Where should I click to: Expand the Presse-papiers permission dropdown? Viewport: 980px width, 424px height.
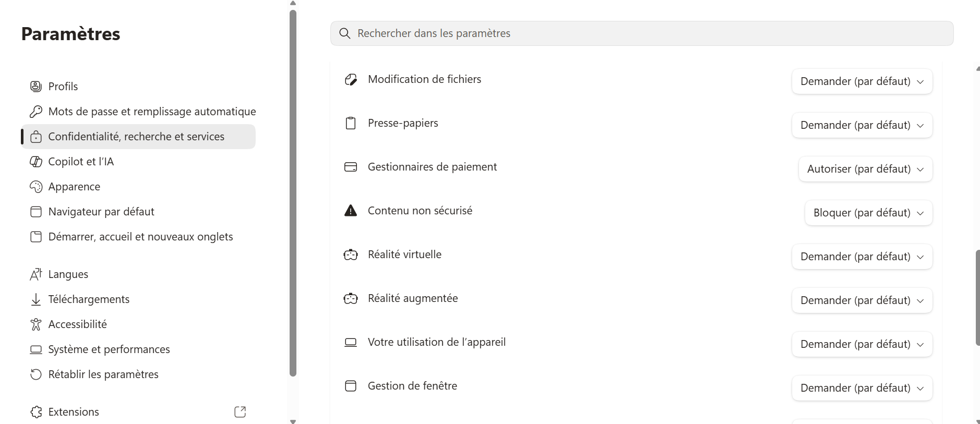(862, 125)
